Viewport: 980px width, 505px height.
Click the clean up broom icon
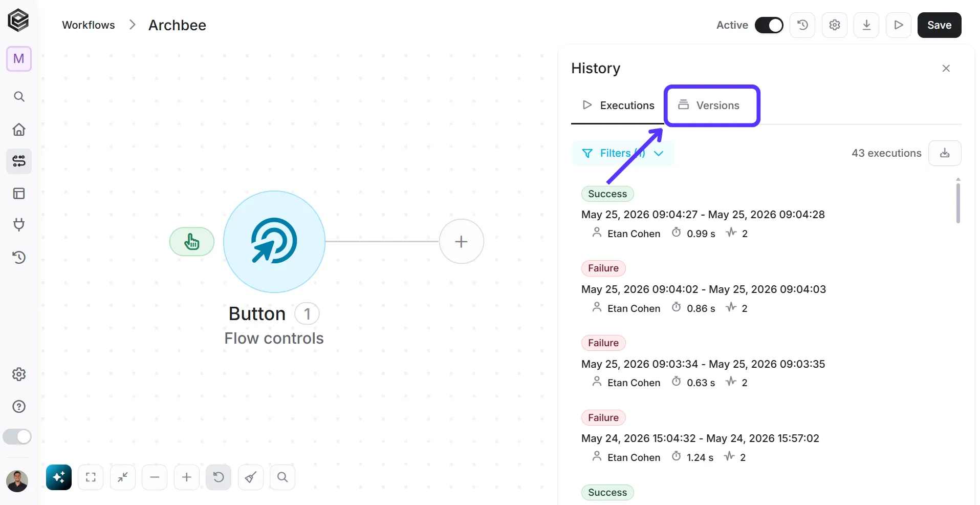(251, 477)
